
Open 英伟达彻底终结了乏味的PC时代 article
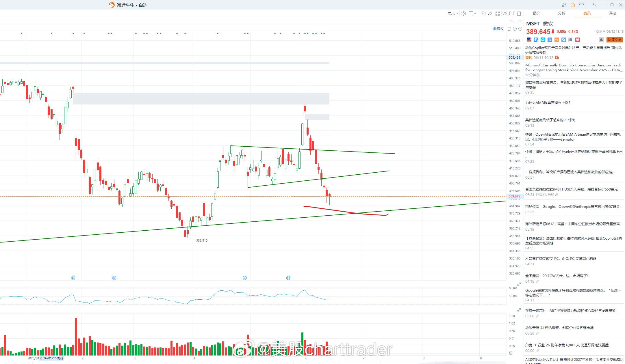click(550, 120)
